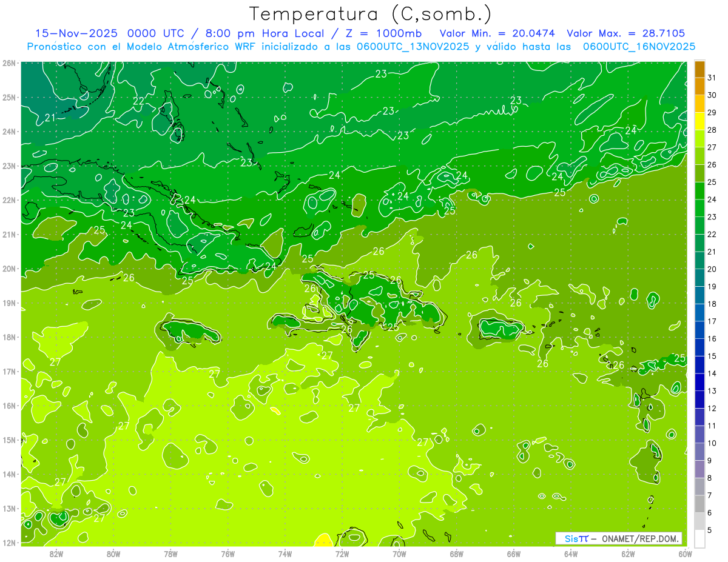Click the colorbar scale label 29
The height and width of the screenshot is (562, 728).
[712, 112]
